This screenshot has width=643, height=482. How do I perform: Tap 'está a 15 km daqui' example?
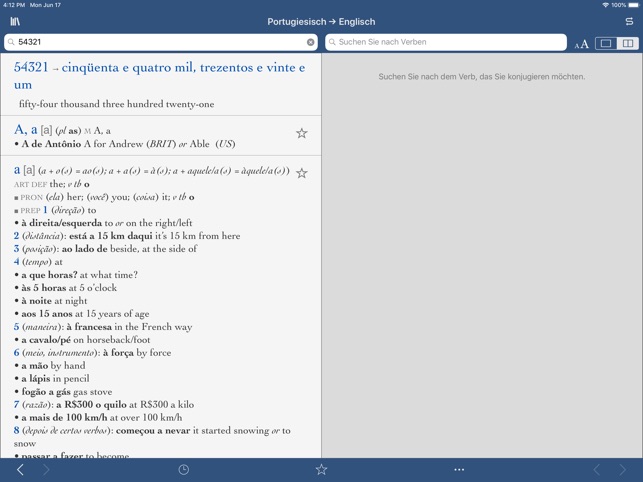coord(111,236)
